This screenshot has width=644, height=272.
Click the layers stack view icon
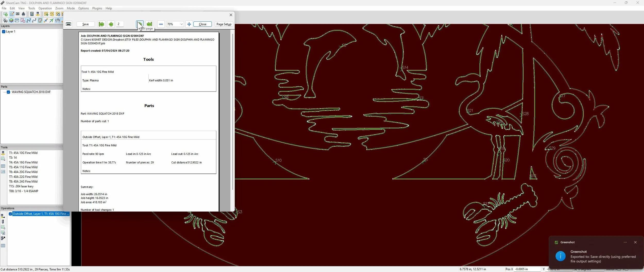(11, 20)
